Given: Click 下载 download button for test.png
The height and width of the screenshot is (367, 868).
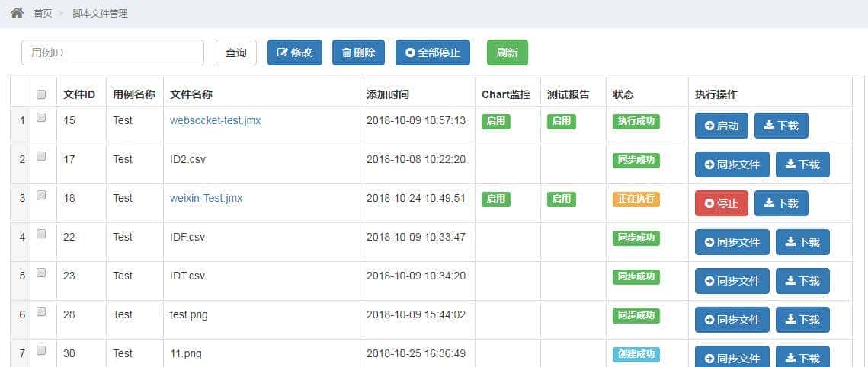Looking at the screenshot, I should 802,319.
